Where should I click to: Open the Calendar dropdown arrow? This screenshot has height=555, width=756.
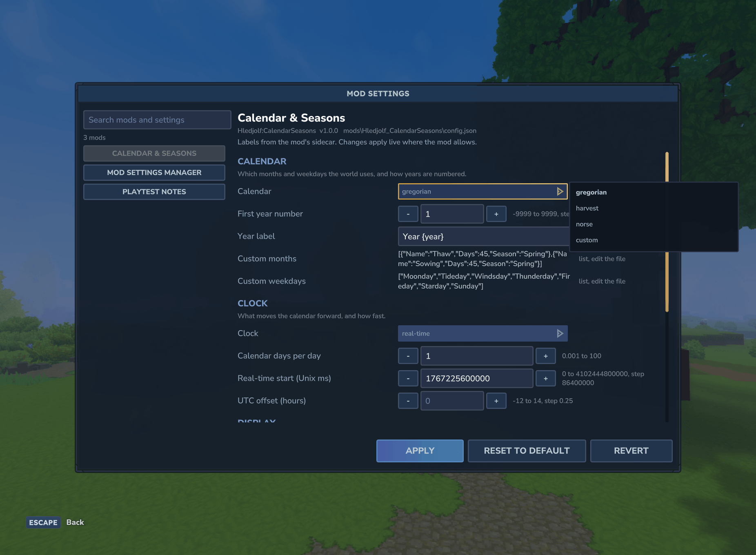pos(560,191)
